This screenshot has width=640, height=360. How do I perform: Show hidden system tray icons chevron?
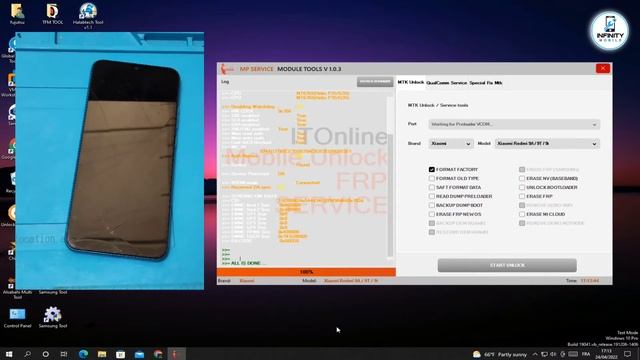tap(535, 354)
